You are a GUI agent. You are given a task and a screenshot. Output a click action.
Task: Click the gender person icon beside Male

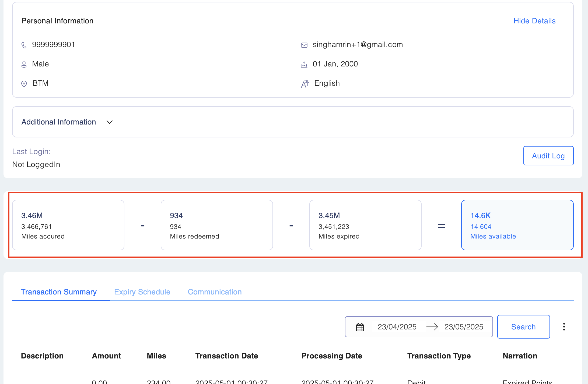click(x=24, y=64)
